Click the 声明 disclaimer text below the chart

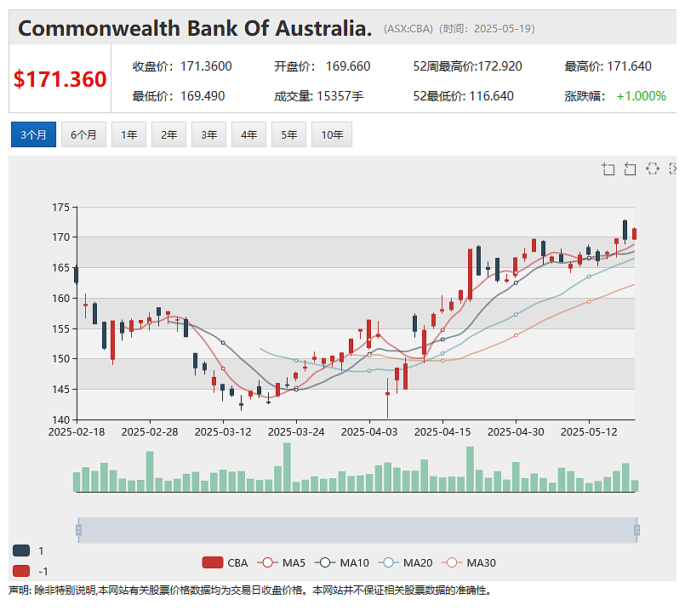coord(250,590)
